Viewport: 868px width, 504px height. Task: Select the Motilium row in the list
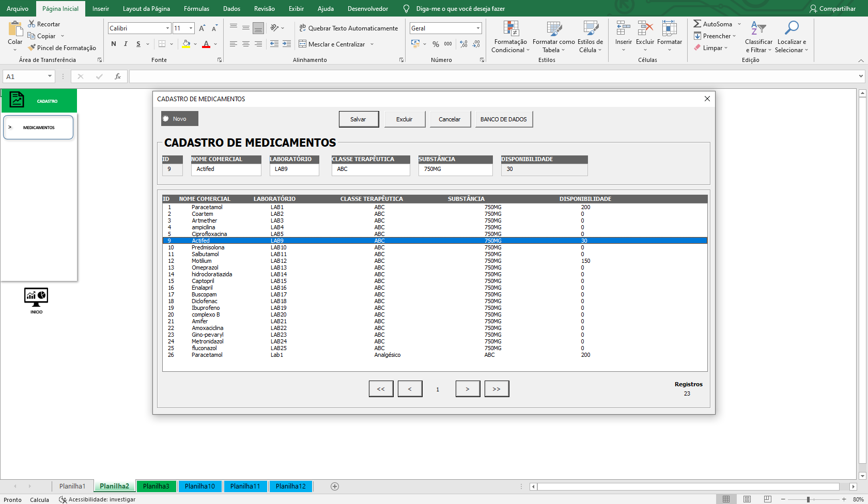click(435, 261)
